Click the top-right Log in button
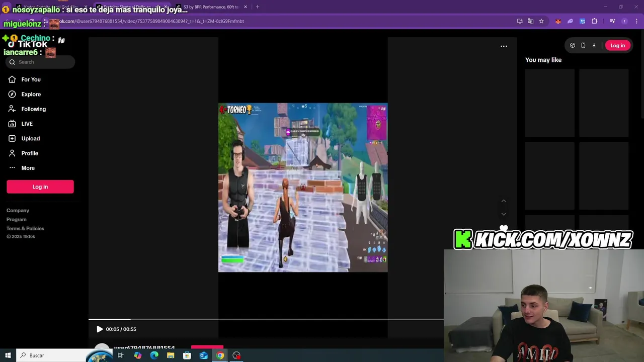644x362 pixels. click(x=617, y=45)
